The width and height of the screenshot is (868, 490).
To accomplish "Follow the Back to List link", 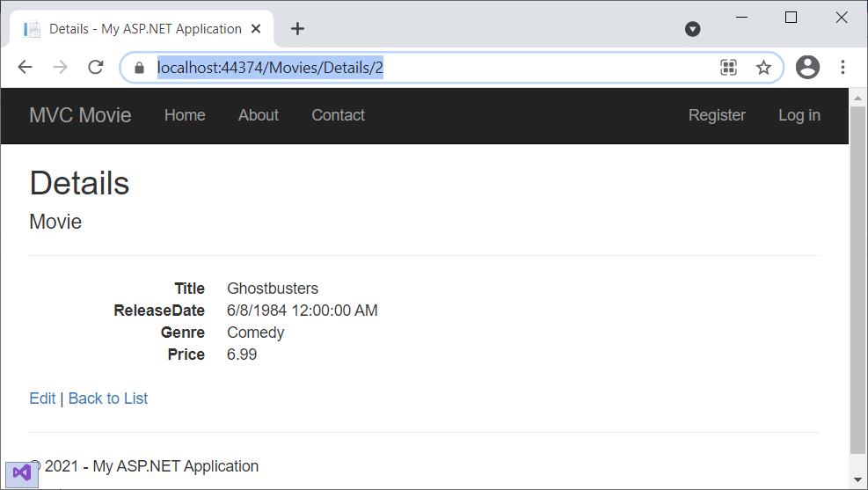I will tap(108, 399).
